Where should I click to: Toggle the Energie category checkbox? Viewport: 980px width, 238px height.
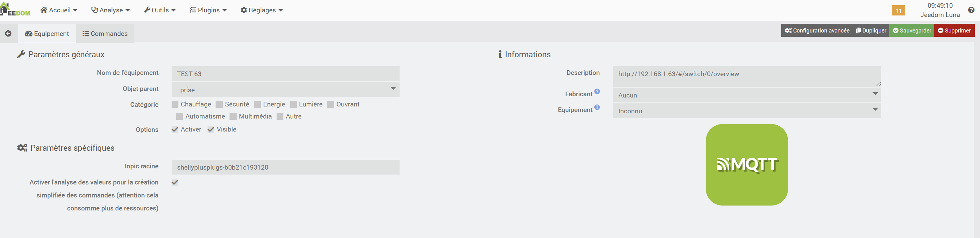coord(257,104)
